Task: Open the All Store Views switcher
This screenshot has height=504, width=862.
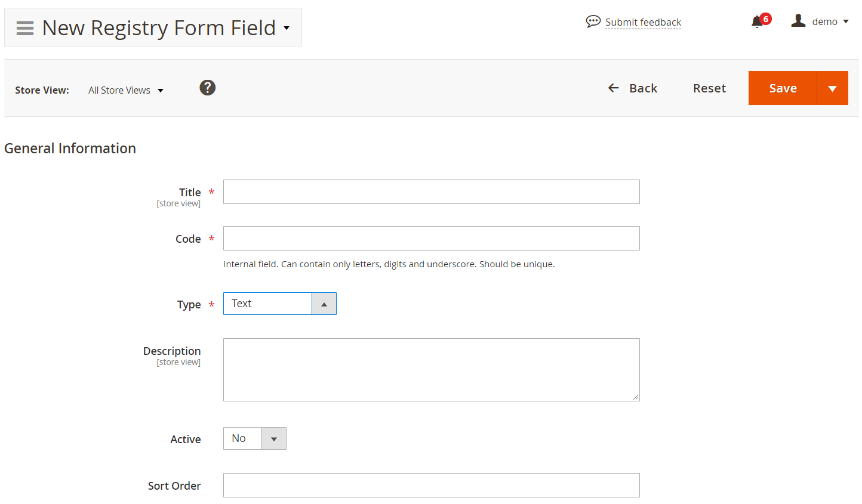Action: (126, 90)
